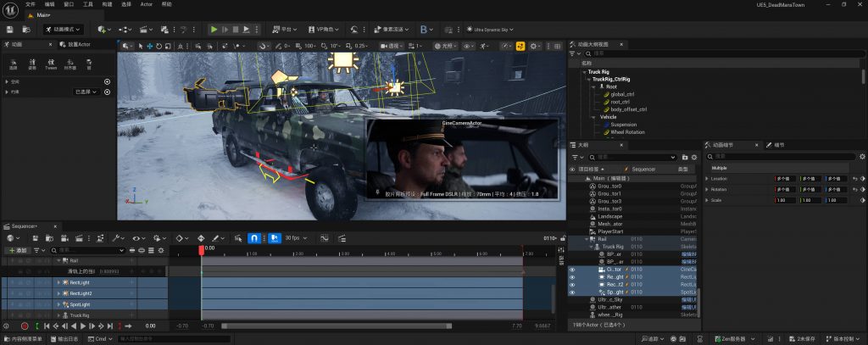Click the Save icon in main toolbar
This screenshot has height=345, width=868.
pyautogui.click(x=9, y=29)
